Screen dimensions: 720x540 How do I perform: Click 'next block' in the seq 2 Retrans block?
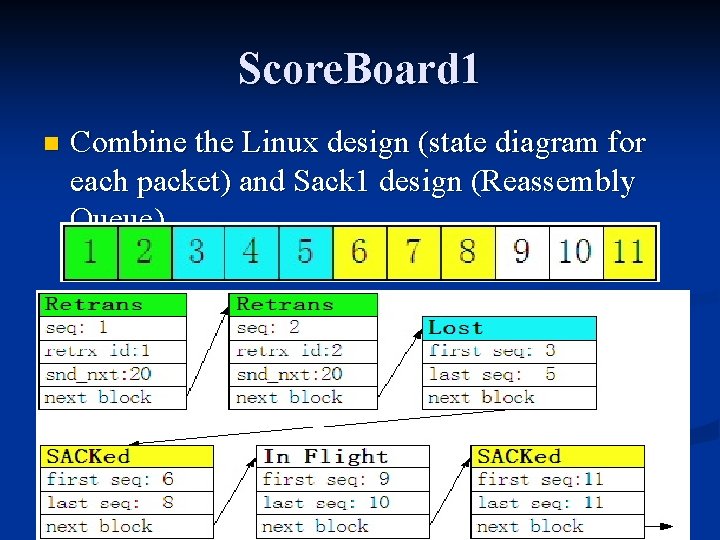pos(303,398)
